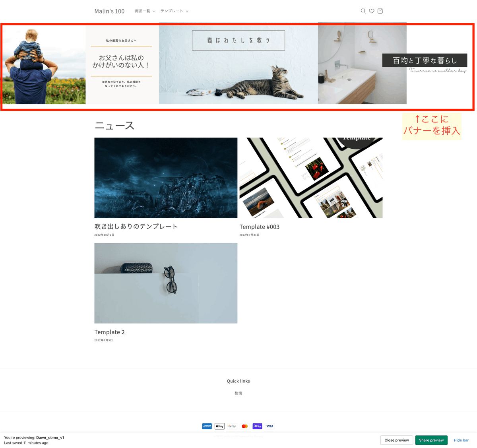Click the 2022年7月31日 article date
The width and height of the screenshot is (477, 448).
pyautogui.click(x=249, y=235)
